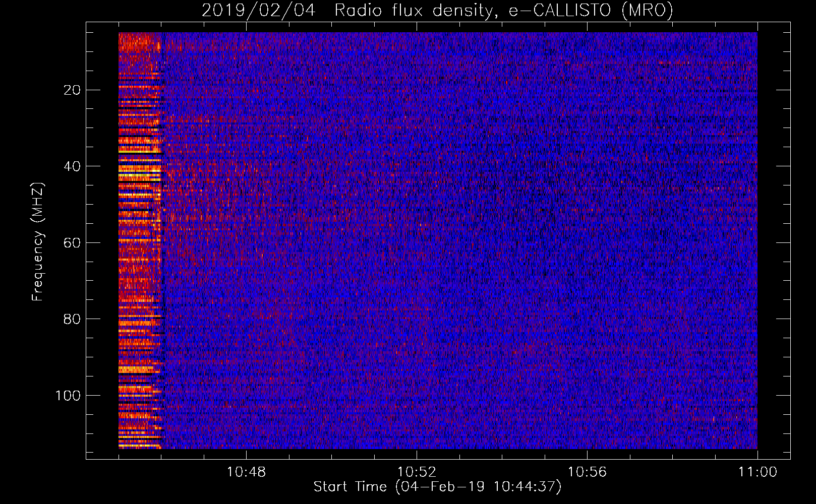Select the 'Frequency (MHZ)' y-axis label

click(38, 242)
